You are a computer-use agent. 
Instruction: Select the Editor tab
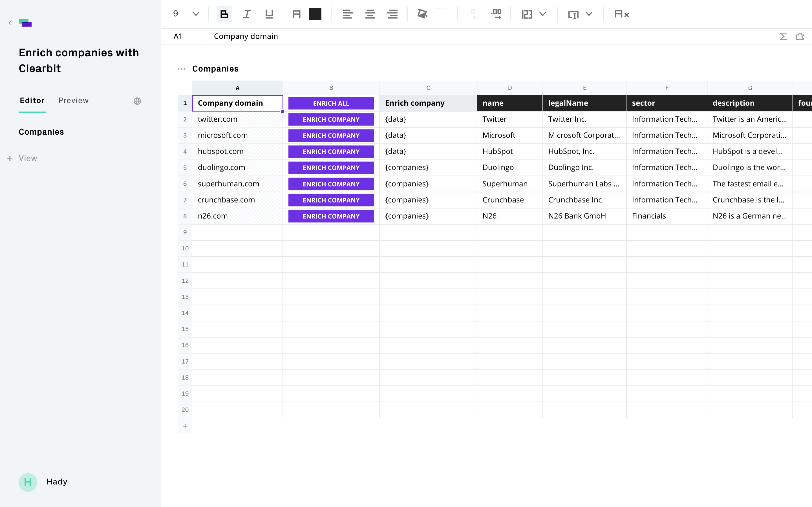click(x=32, y=101)
